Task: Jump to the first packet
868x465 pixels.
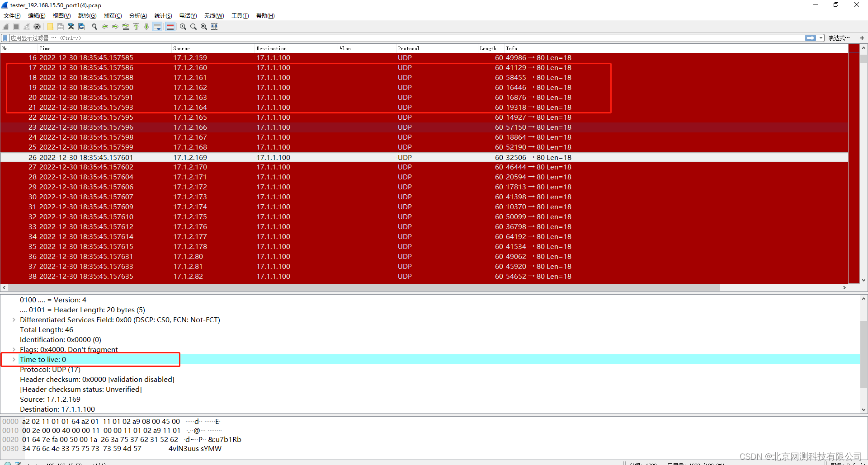Action: pos(136,27)
